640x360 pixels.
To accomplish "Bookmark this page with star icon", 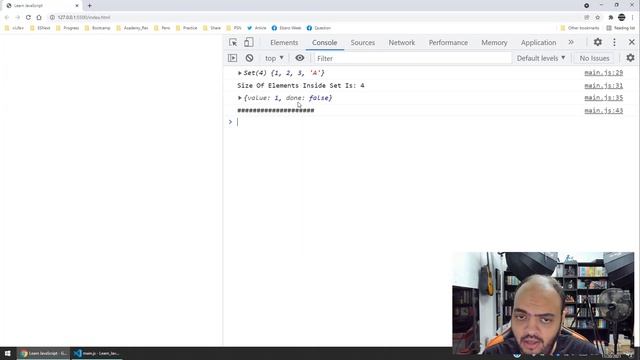I will point(598,17).
